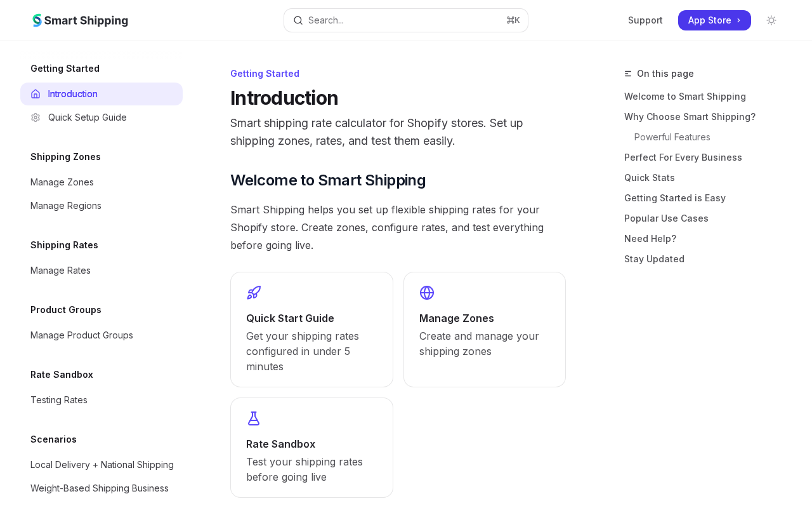Viewport: 812px width, 508px height.
Task: Click the On this page list icon
Action: coord(628,74)
